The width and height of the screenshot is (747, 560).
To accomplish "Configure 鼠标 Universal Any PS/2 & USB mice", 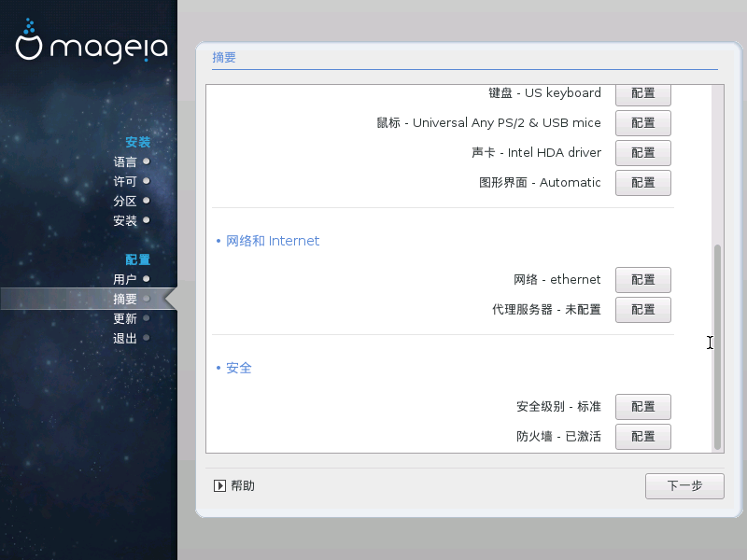I will point(643,123).
